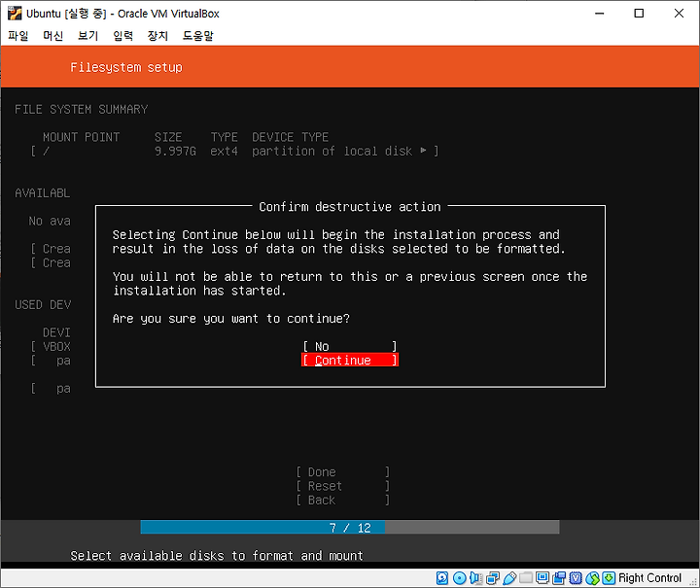The width and height of the screenshot is (700, 588).
Task: Click the window resize grip corner
Action: (x=694, y=582)
